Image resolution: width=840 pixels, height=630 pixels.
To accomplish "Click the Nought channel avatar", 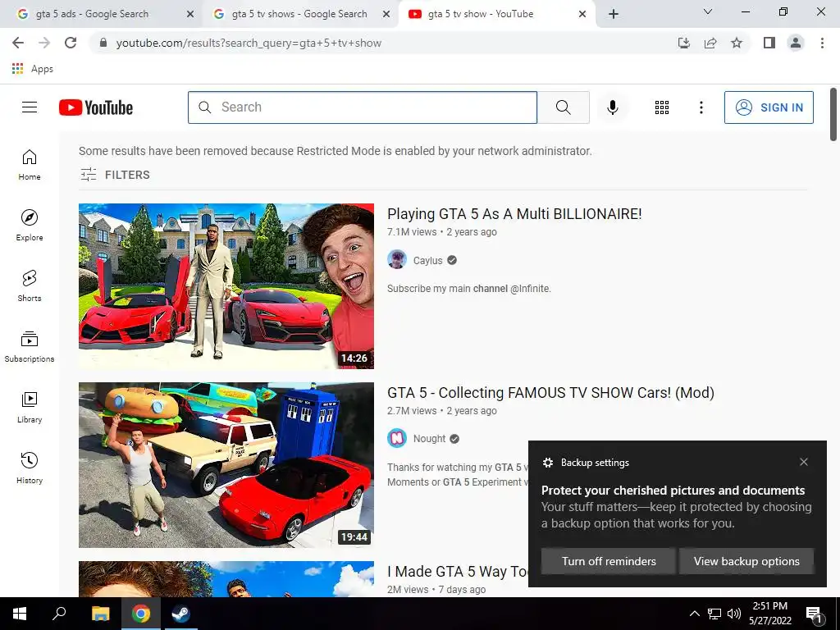I will pyautogui.click(x=396, y=439).
